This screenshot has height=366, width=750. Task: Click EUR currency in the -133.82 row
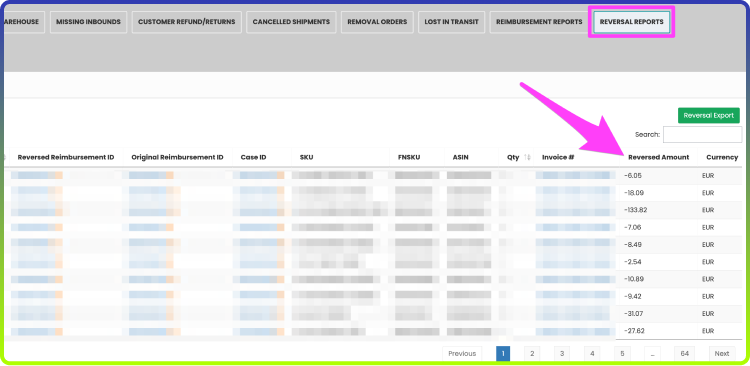click(x=708, y=210)
